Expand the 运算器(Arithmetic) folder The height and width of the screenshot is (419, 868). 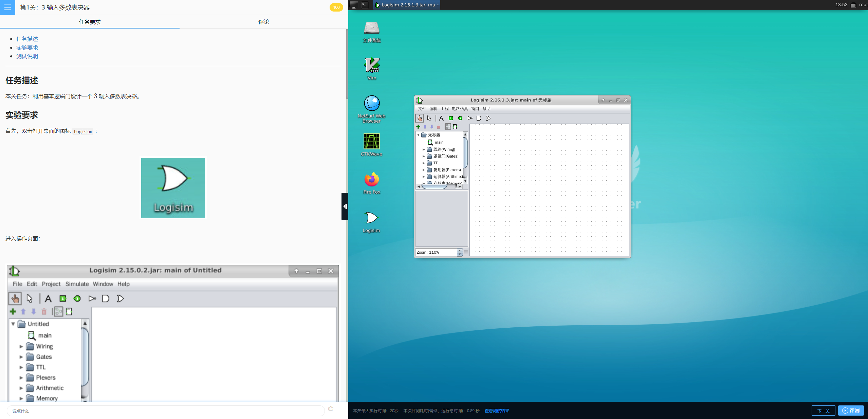pyautogui.click(x=424, y=177)
